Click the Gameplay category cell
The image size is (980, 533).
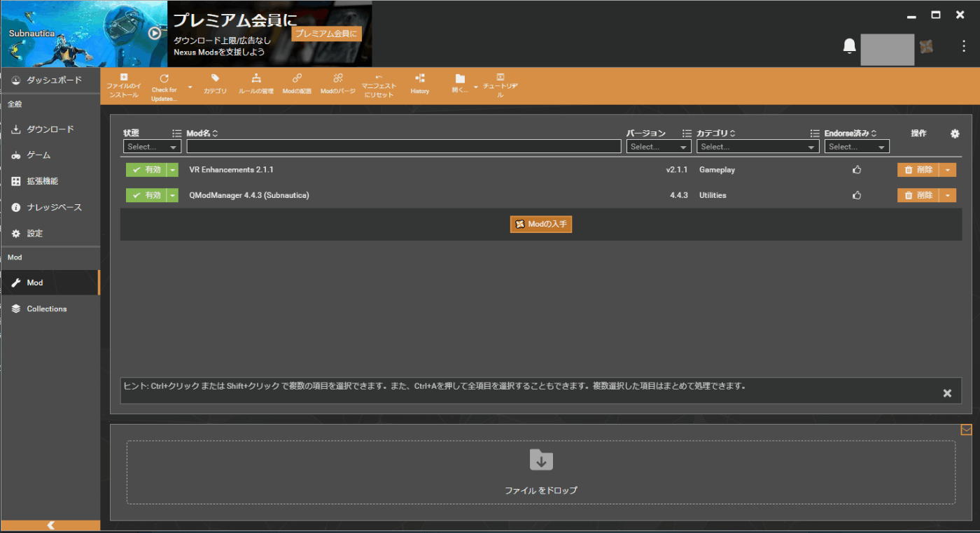(717, 170)
